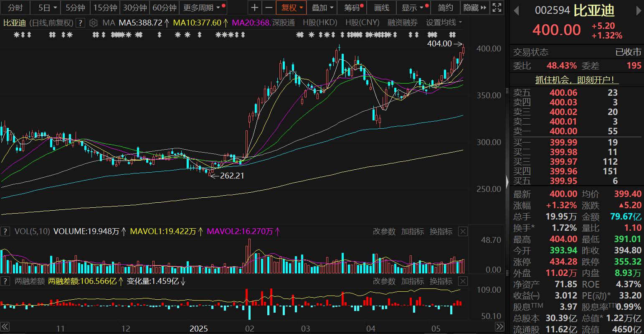
Task: Toggle 简约 simplified display mode
Action: tap(446, 8)
